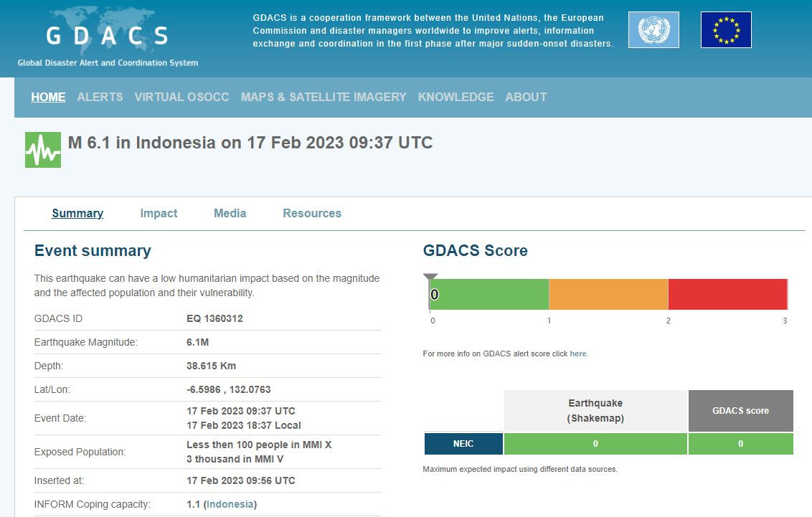Click the United Nations emblem icon

click(x=653, y=30)
